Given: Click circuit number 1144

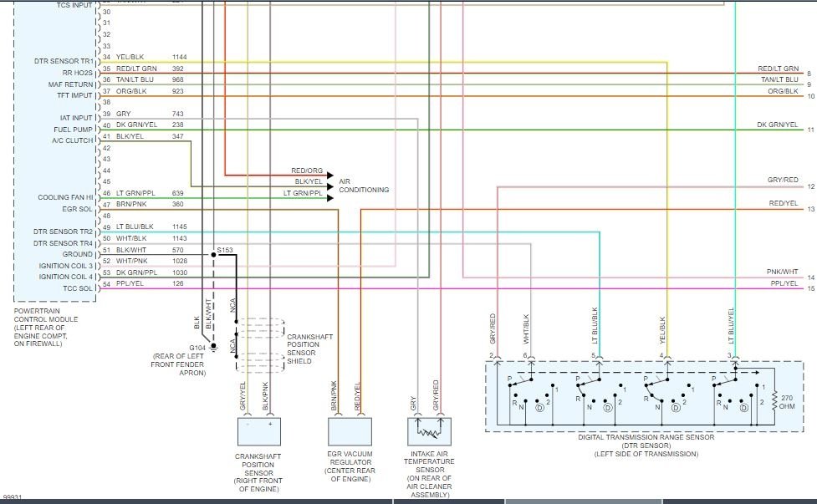Looking at the screenshot, I should [x=179, y=57].
